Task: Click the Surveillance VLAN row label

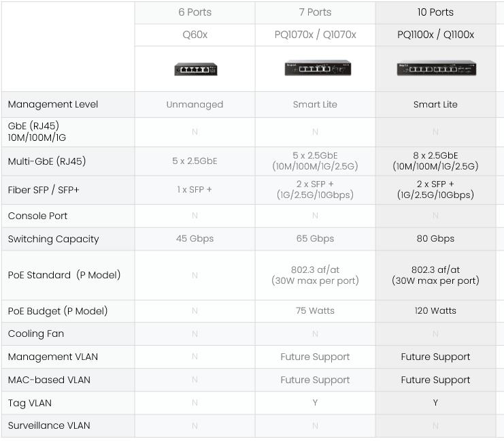Action: pyautogui.click(x=49, y=425)
